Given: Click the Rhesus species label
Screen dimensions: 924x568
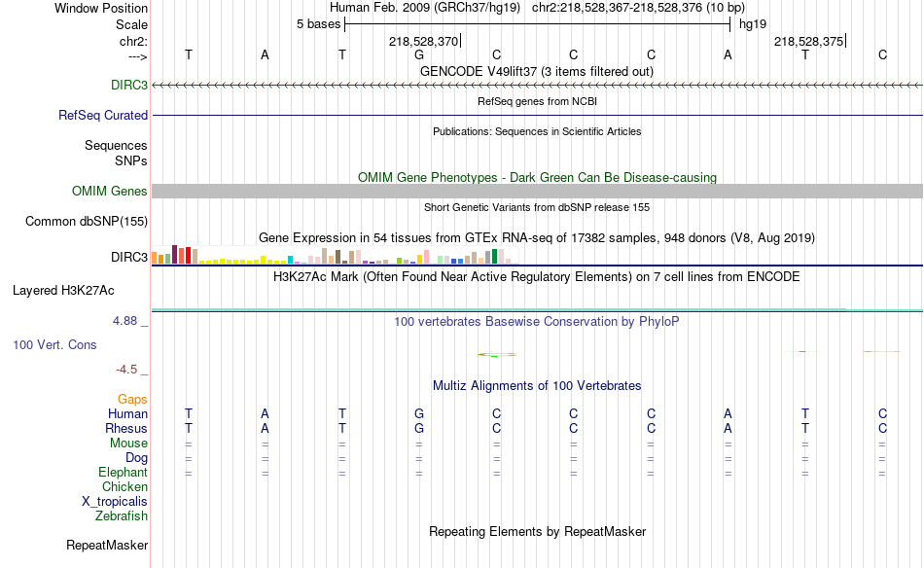Looking at the screenshot, I should tap(126, 428).
